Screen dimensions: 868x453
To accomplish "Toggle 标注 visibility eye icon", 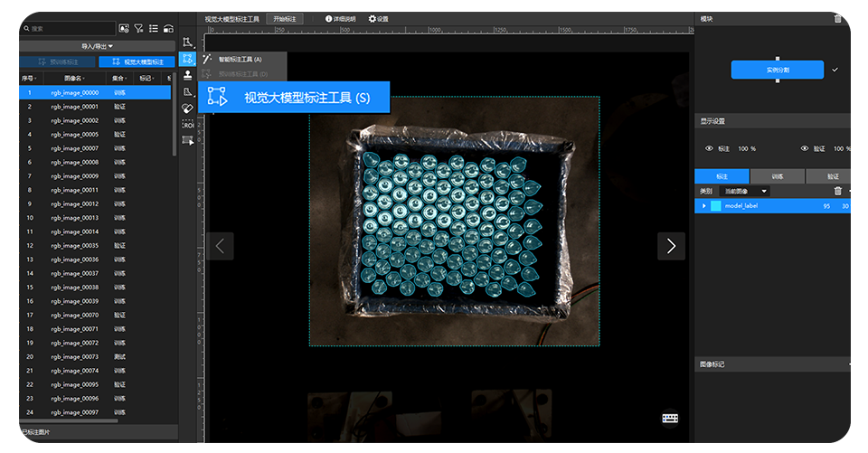I will click(x=709, y=148).
